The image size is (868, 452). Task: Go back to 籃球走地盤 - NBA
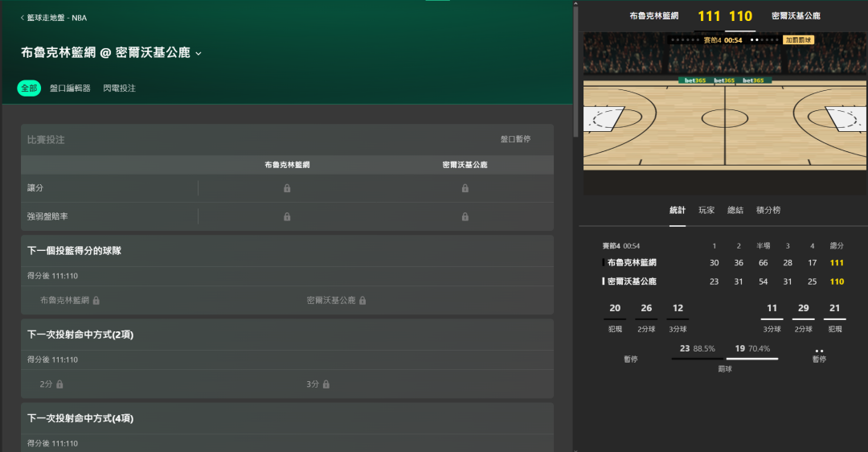point(54,18)
